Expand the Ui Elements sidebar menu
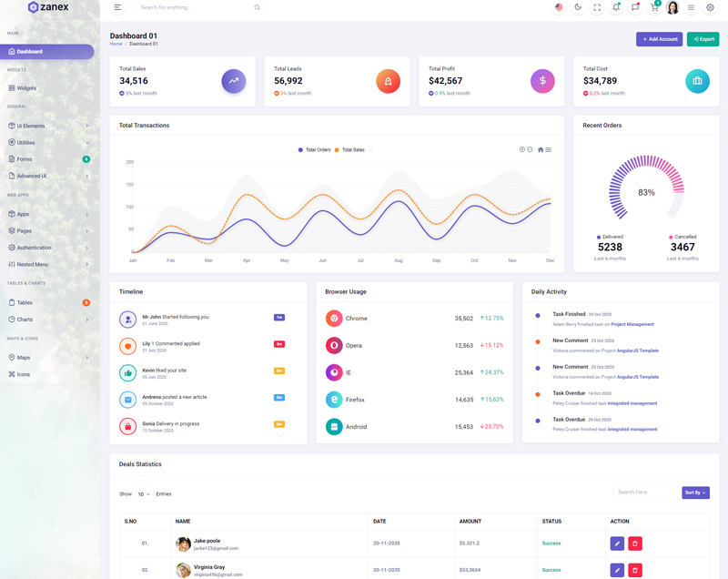 coord(48,126)
